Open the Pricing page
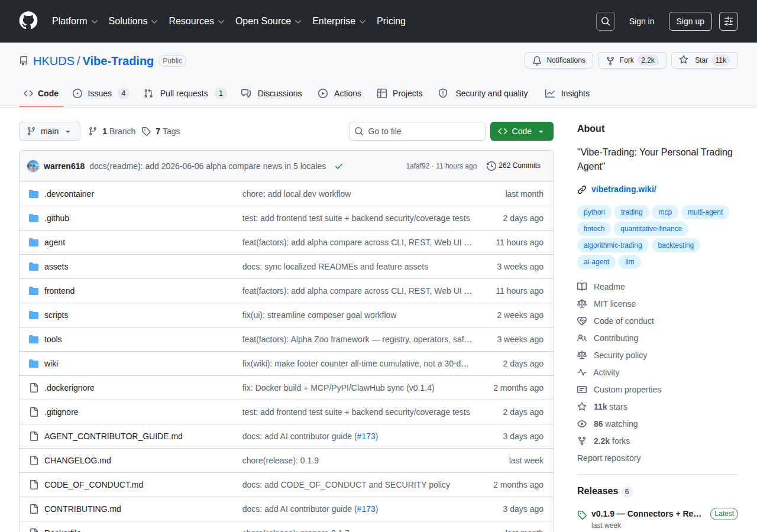Screen dimensions: 757x532 coord(391,21)
